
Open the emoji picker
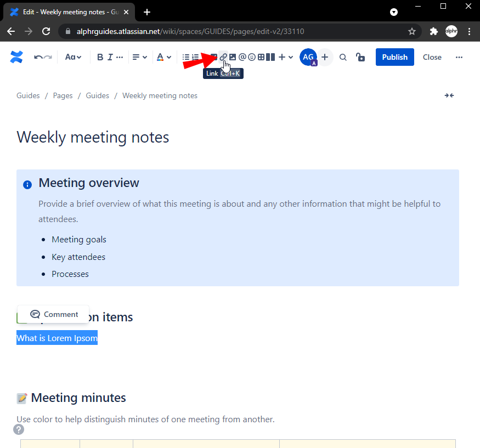[252, 57]
